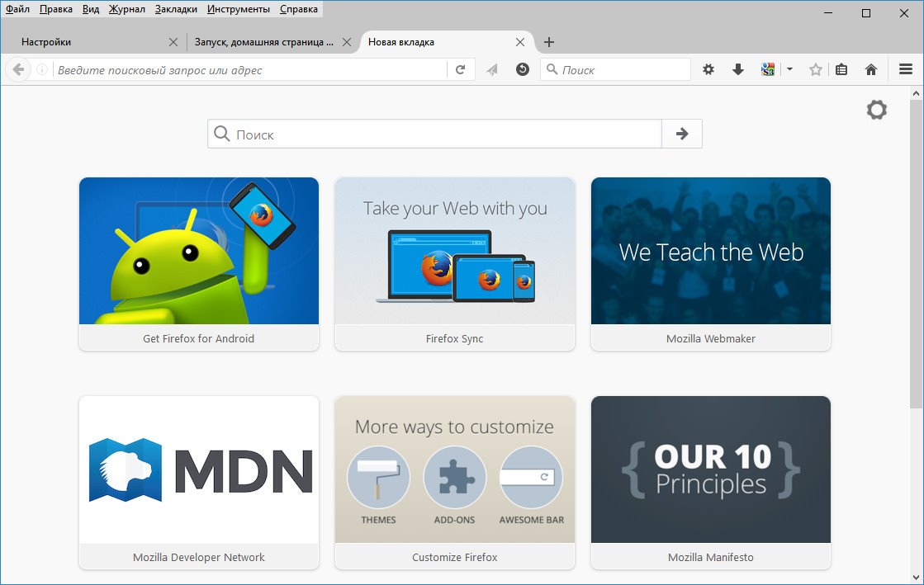Click the Mozilla Webmaker caption

point(711,338)
